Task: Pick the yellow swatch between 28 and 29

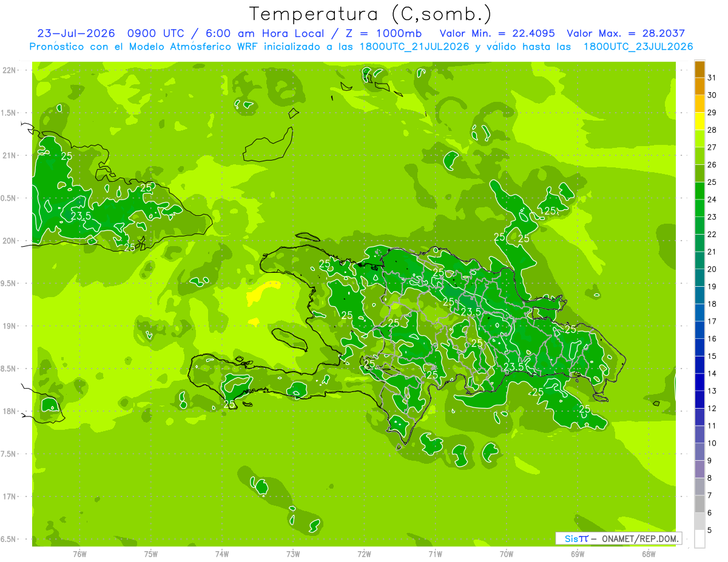Action: [x=699, y=121]
